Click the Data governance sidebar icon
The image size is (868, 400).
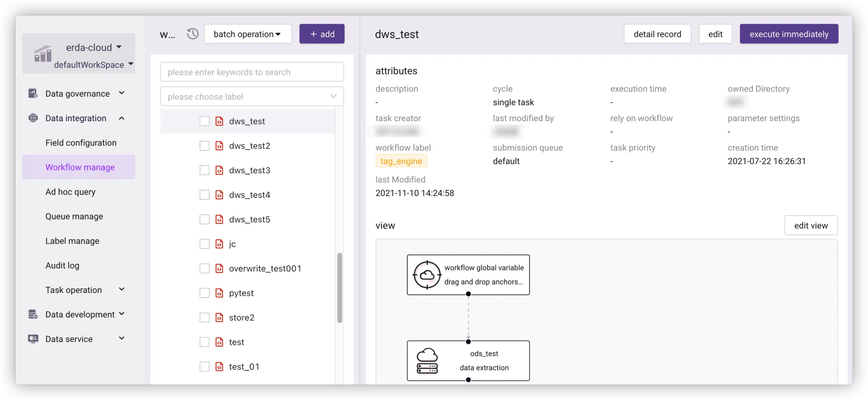(33, 93)
